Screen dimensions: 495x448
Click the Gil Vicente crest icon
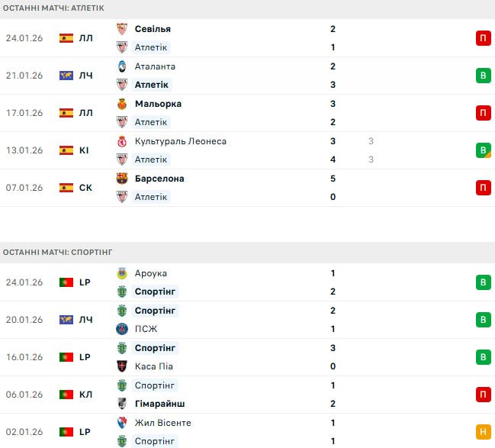tap(121, 423)
